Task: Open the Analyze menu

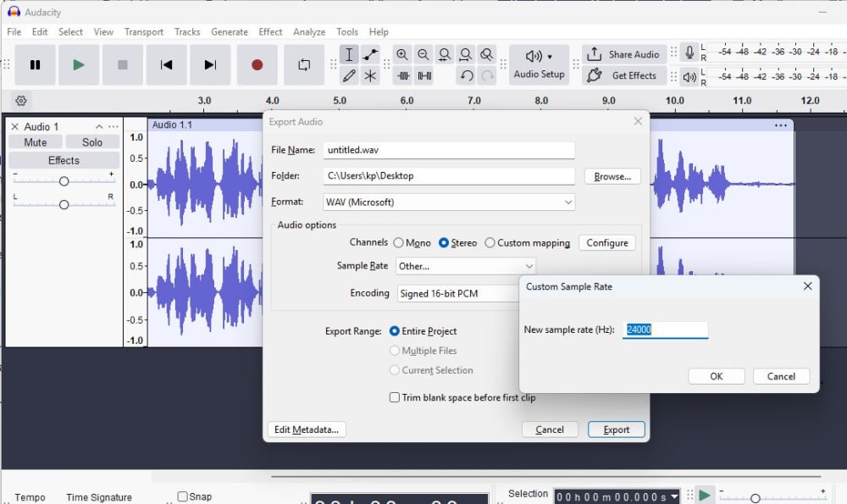Action: (x=309, y=32)
